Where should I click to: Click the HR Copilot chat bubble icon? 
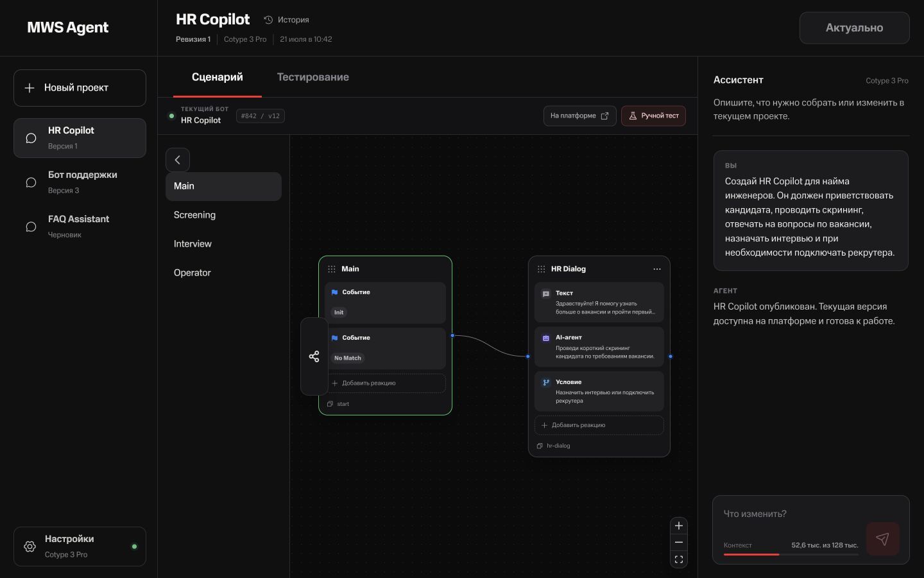point(31,138)
